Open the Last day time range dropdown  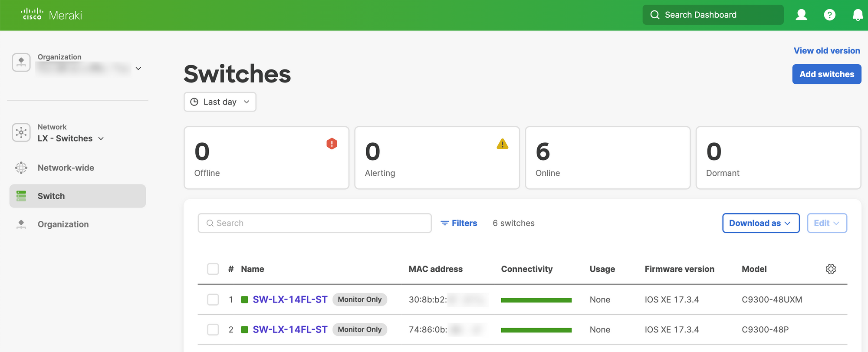[220, 102]
